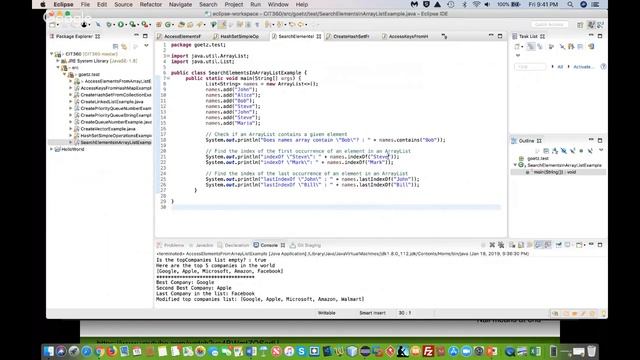Click Remove All Terminated Launches in Console
The height and width of the screenshot is (360, 640).
[501, 245]
